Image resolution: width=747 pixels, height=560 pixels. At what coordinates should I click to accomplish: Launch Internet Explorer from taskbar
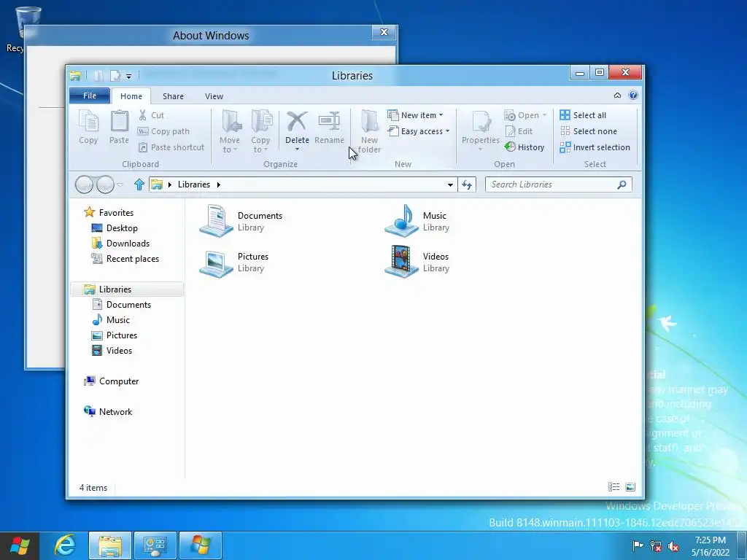tap(65, 545)
